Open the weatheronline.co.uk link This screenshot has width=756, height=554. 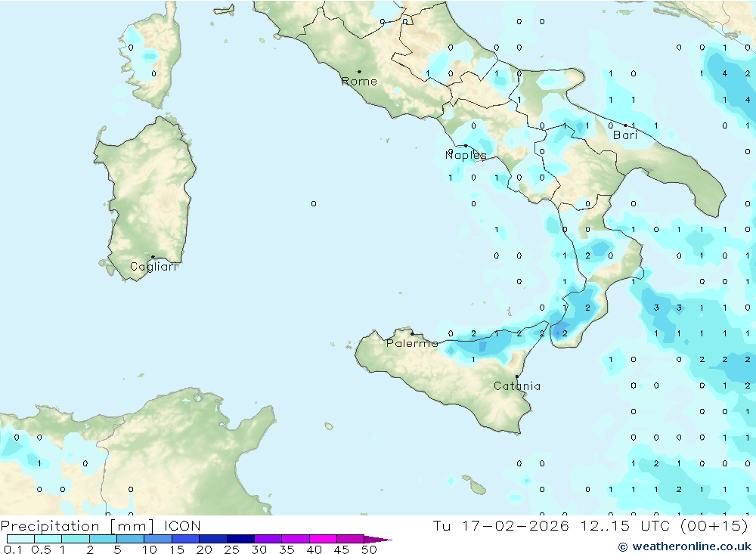pos(685,546)
